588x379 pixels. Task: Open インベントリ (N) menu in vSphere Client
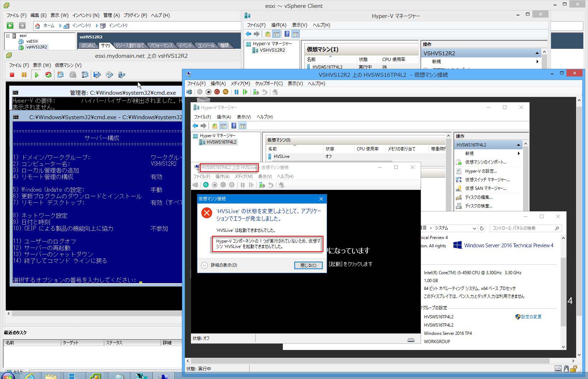(86, 15)
